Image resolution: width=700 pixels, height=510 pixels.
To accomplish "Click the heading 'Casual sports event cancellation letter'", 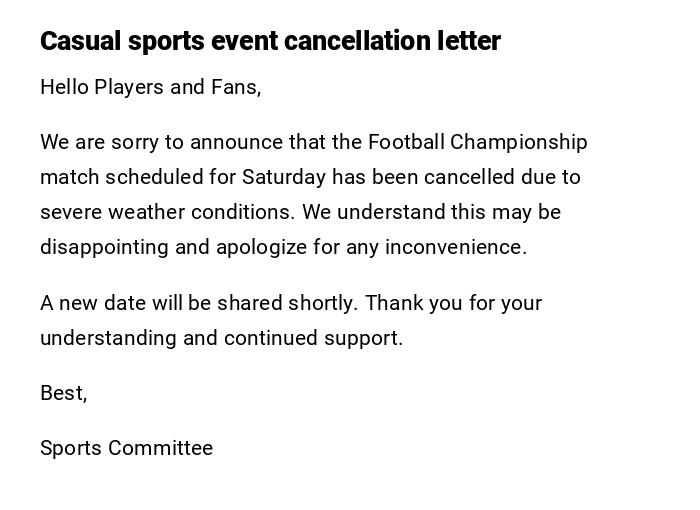I will pyautogui.click(x=270, y=41).
